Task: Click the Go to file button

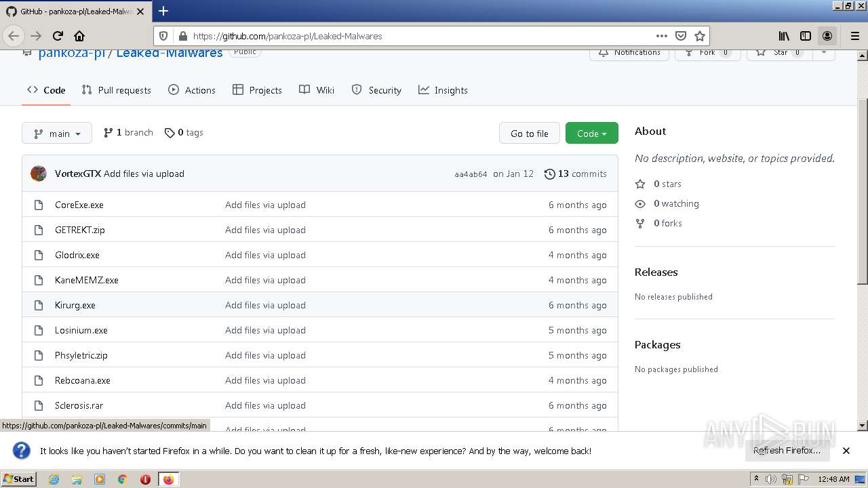Action: 530,134
